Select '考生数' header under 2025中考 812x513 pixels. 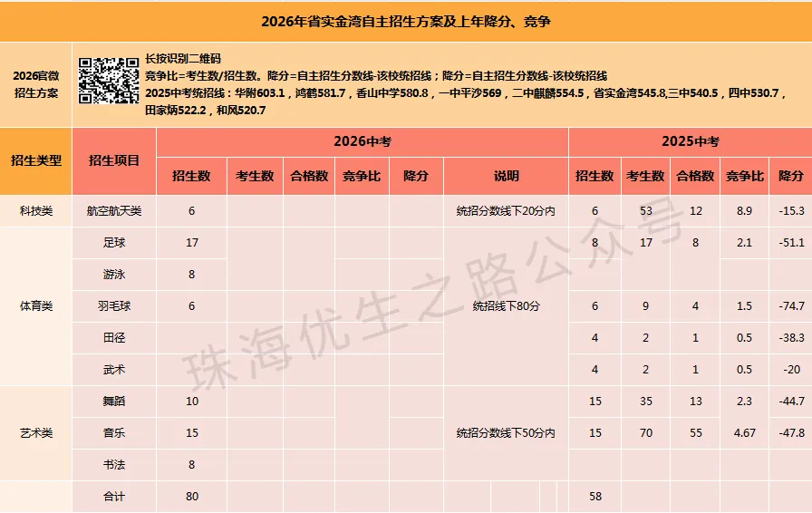pyautogui.click(x=645, y=176)
